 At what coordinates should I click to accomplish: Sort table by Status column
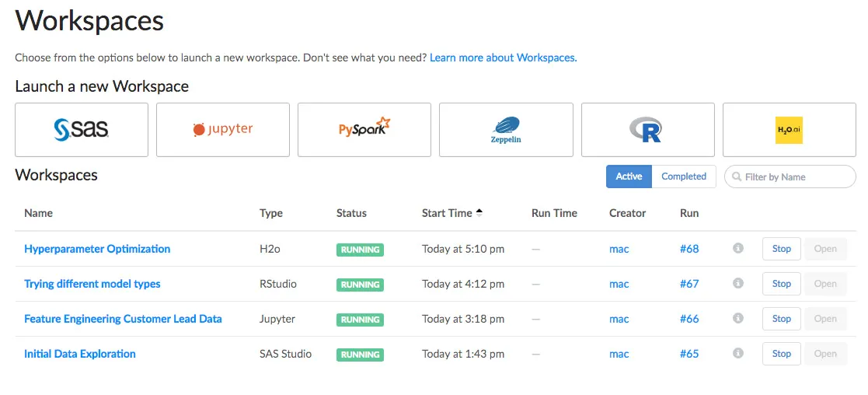[351, 213]
